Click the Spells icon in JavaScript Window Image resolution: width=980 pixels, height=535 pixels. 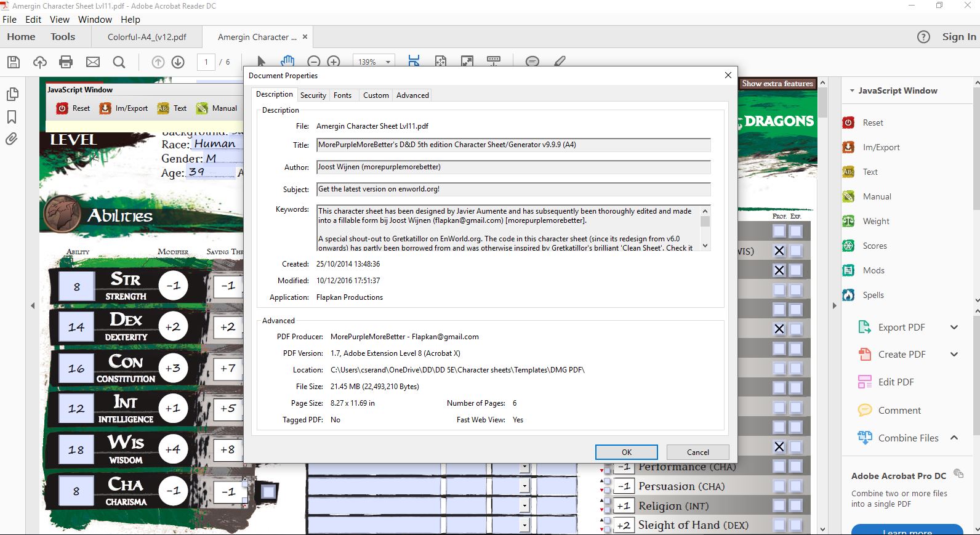pyautogui.click(x=848, y=295)
